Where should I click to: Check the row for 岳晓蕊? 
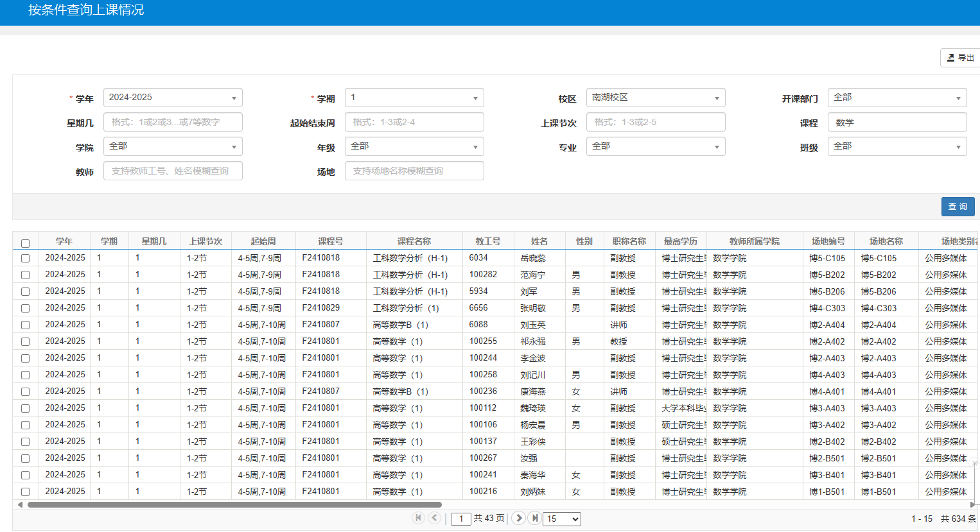tap(25, 258)
